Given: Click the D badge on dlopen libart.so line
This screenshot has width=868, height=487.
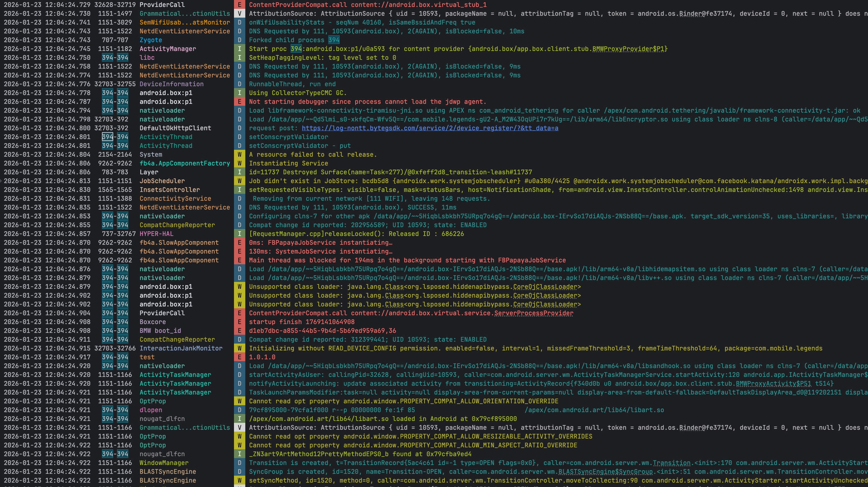Looking at the screenshot, I should point(239,410).
